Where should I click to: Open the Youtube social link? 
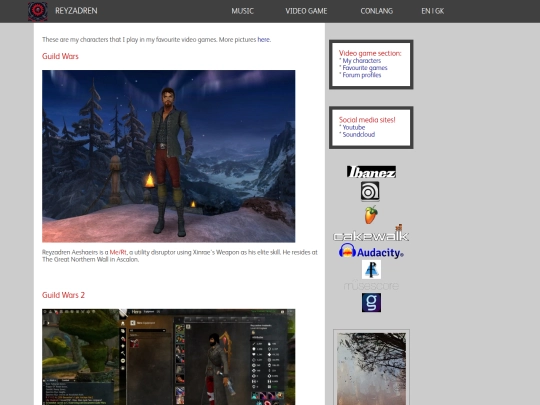click(x=354, y=127)
